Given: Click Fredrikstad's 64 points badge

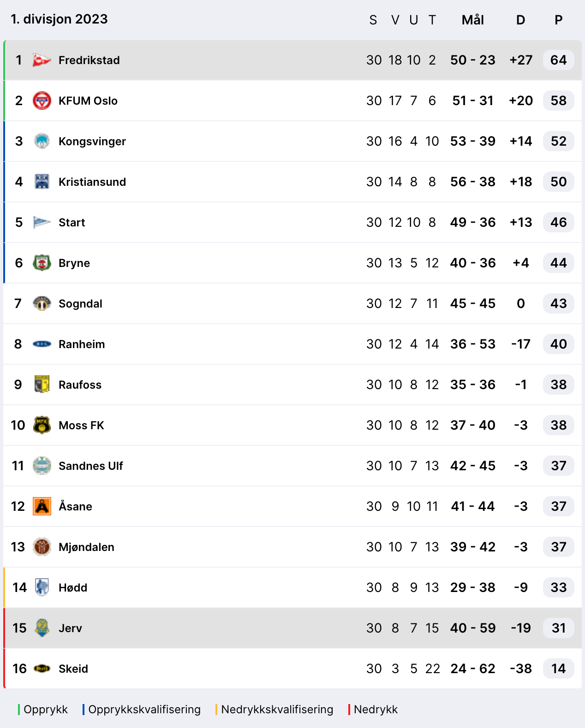Looking at the screenshot, I should (558, 60).
